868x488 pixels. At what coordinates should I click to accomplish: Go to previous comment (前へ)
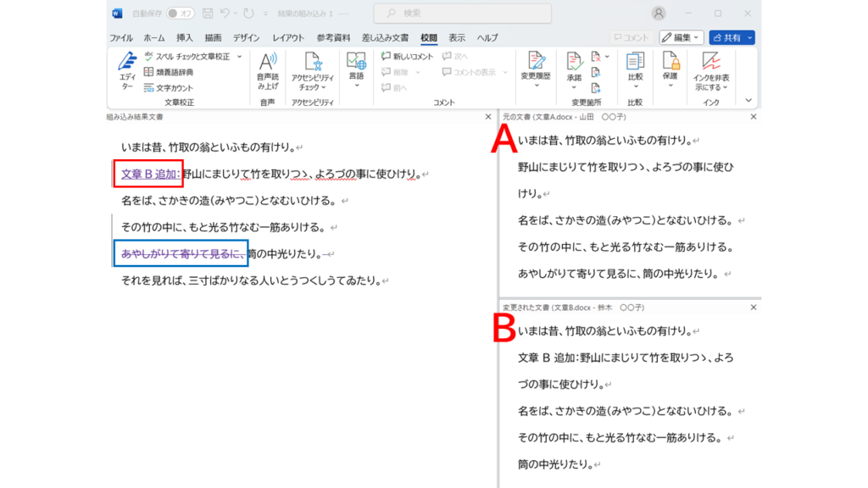(x=394, y=87)
